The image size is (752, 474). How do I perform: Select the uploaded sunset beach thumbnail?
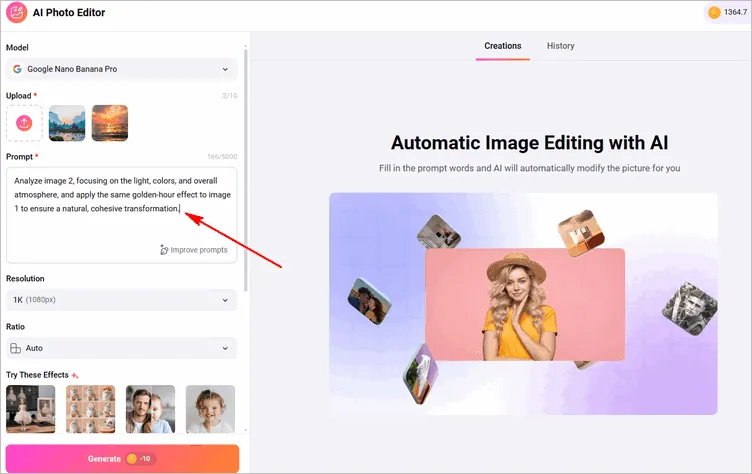coord(110,123)
